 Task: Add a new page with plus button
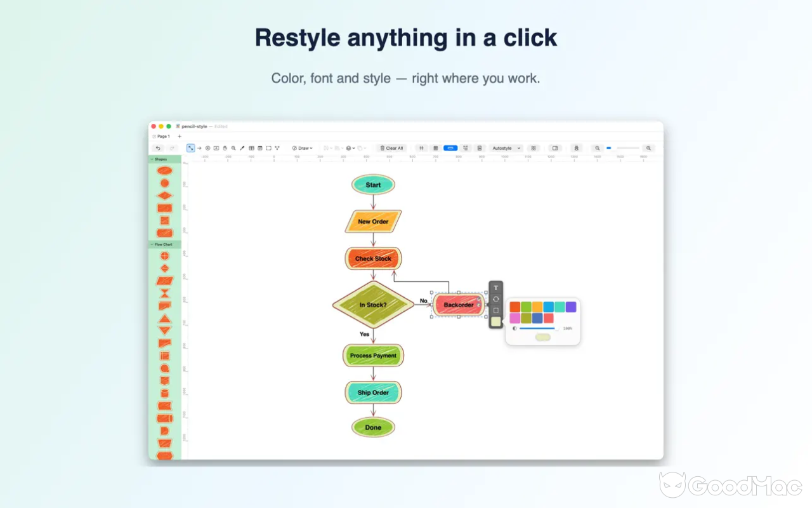pos(180,137)
